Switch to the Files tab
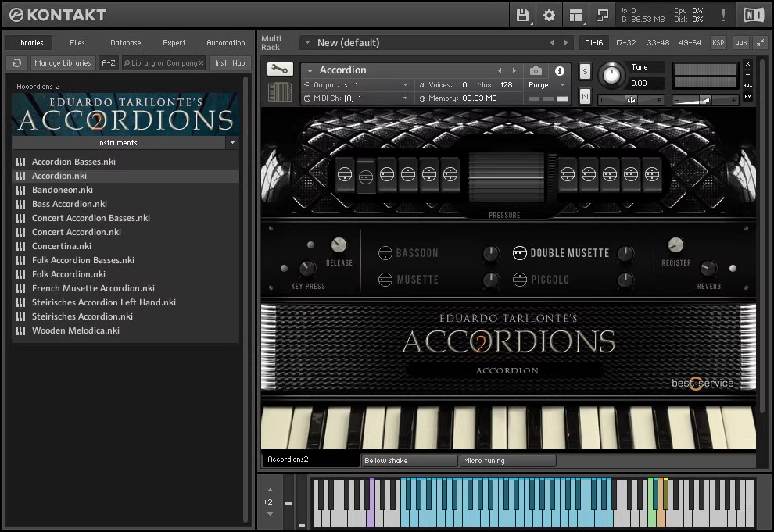 pos(77,43)
